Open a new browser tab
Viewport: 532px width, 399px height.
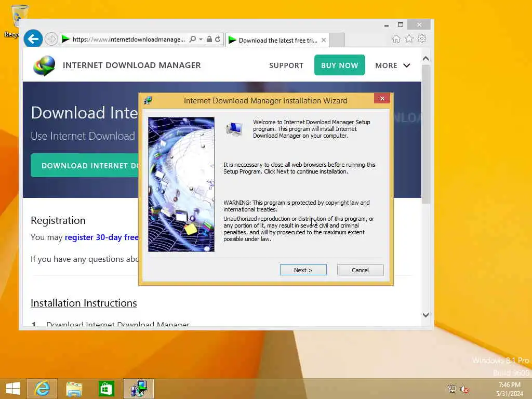(x=337, y=40)
